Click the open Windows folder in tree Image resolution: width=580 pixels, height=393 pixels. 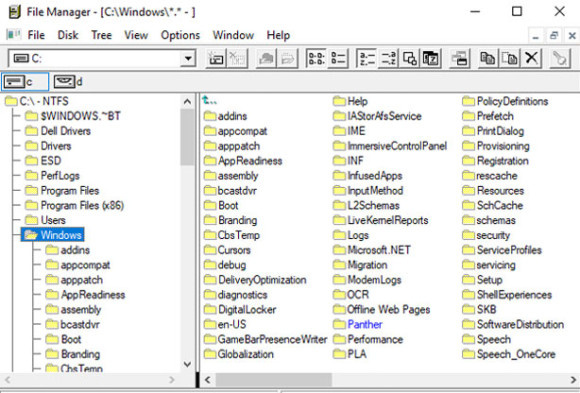click(53, 235)
